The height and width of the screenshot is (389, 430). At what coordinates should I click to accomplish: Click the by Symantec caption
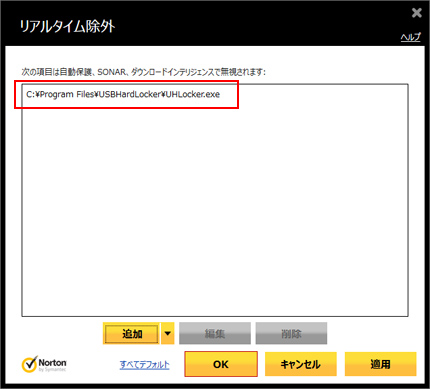point(52,369)
